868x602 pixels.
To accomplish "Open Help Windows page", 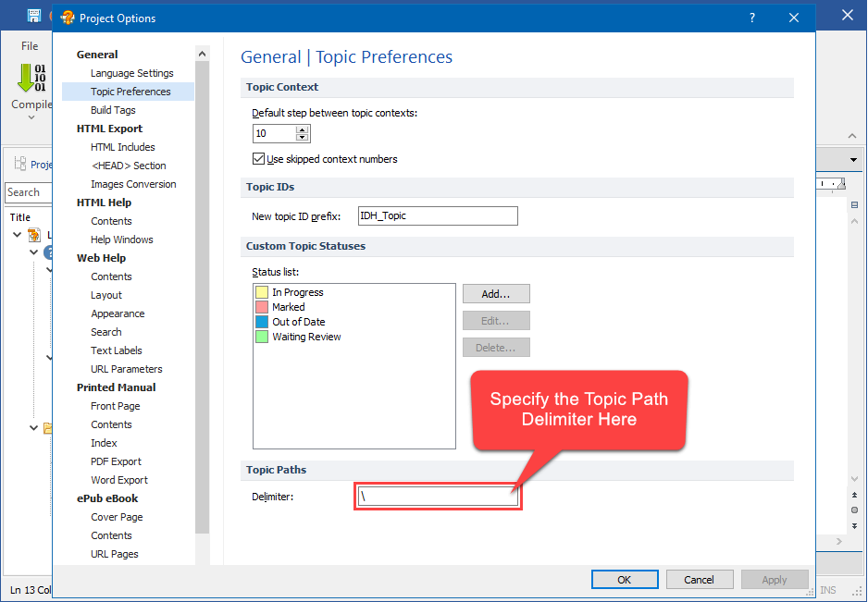I will [x=122, y=240].
